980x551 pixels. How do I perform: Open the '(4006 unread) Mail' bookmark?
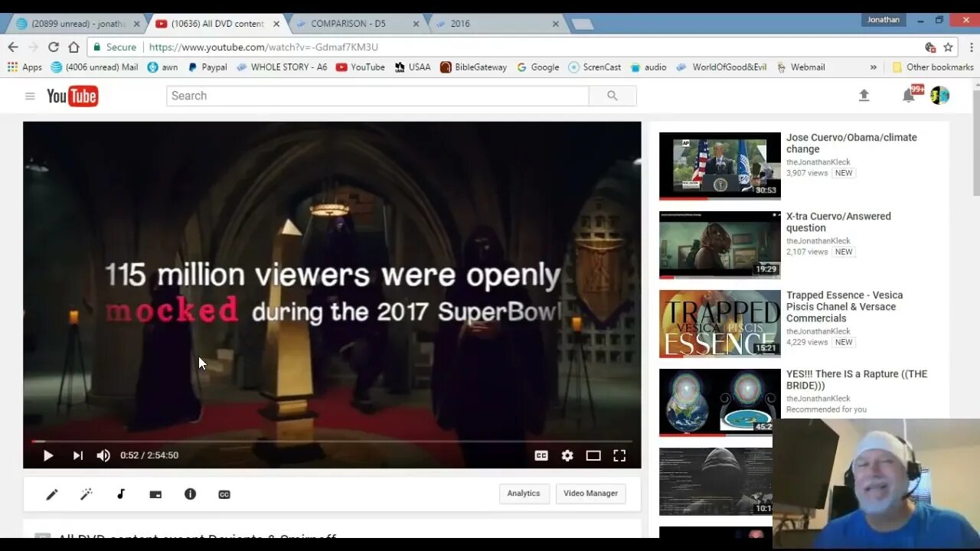pyautogui.click(x=94, y=67)
